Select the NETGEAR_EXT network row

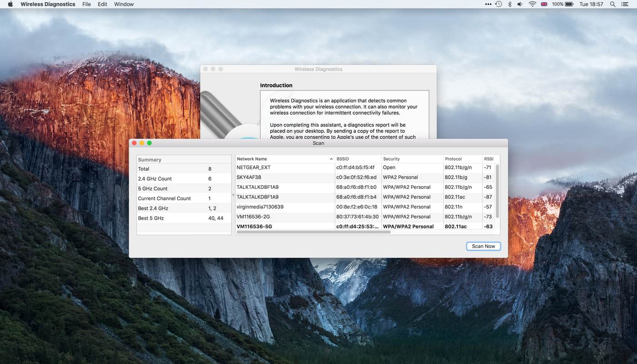click(x=365, y=167)
